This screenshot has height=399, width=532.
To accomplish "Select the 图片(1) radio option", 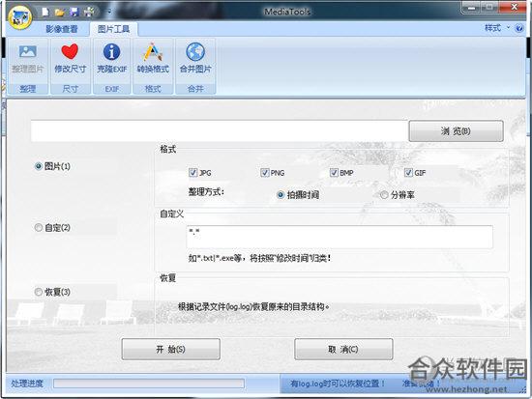I will click(x=52, y=166).
